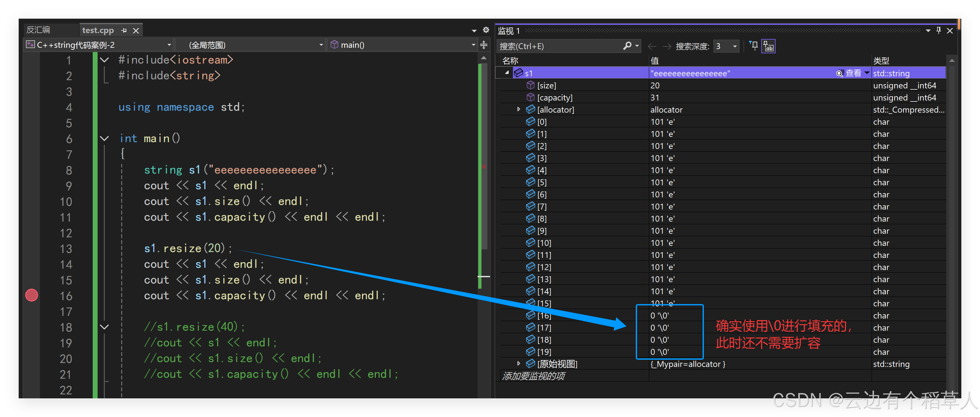
Task: Pin the 监视 1 watch window
Action: click(938, 30)
